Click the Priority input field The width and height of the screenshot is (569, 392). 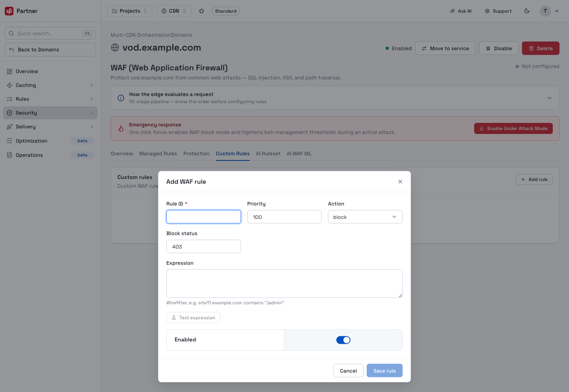pyautogui.click(x=284, y=217)
